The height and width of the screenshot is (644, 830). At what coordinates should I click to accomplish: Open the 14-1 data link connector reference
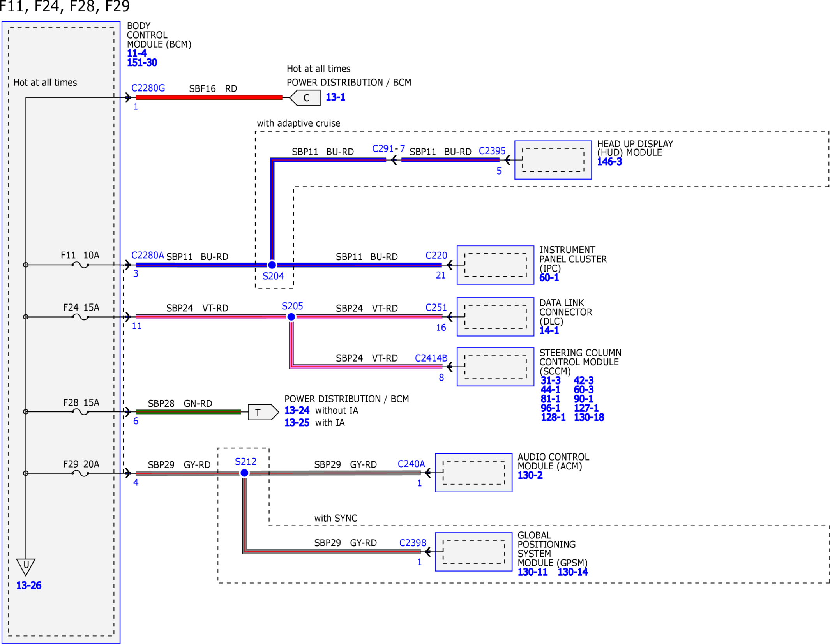[549, 331]
